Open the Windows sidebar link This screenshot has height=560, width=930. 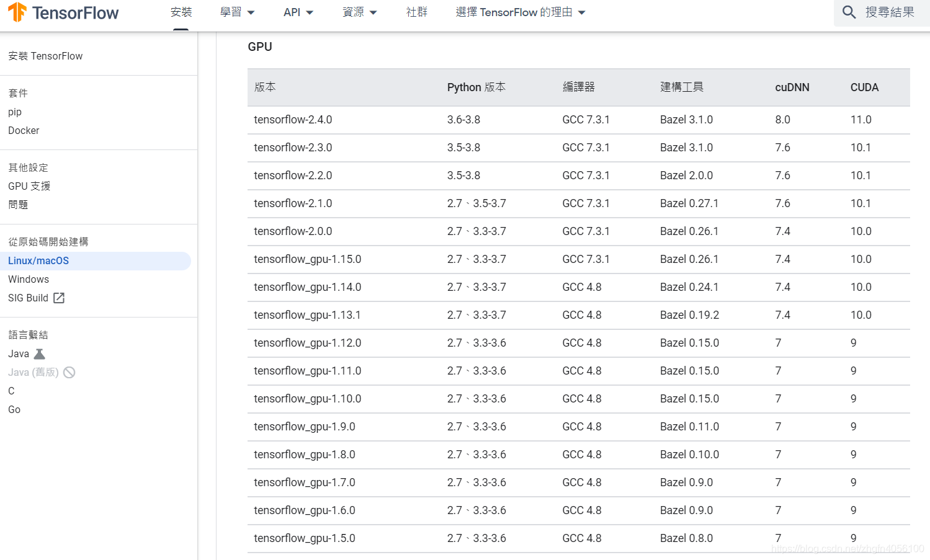[29, 280]
